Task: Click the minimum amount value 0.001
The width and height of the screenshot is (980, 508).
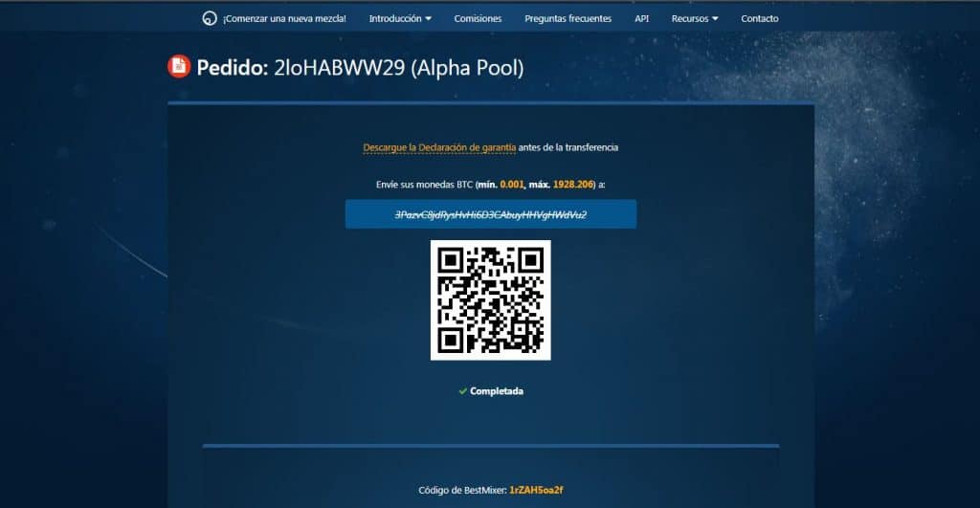Action: [511, 185]
